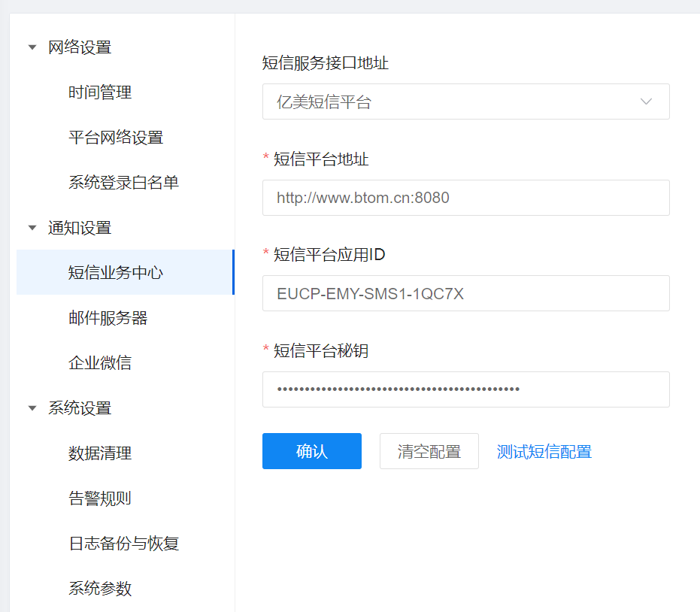
Task: Focus the 短信平台地址 input field
Action: click(465, 198)
